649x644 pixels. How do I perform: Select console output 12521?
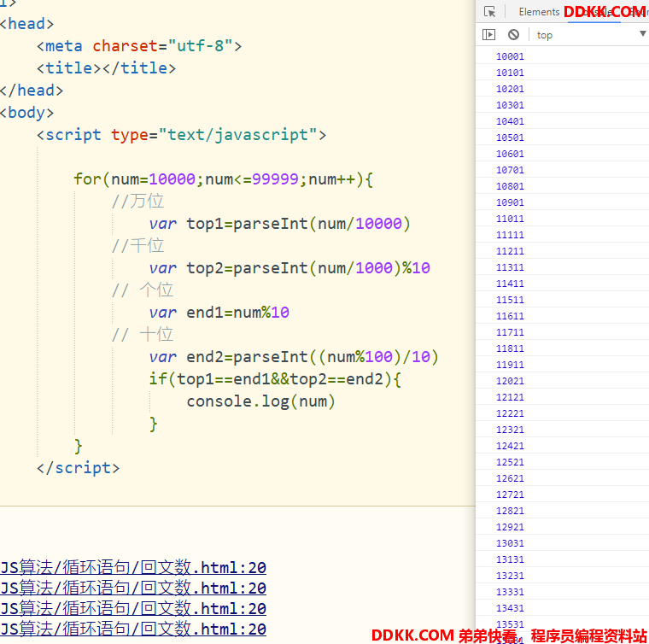(510, 462)
